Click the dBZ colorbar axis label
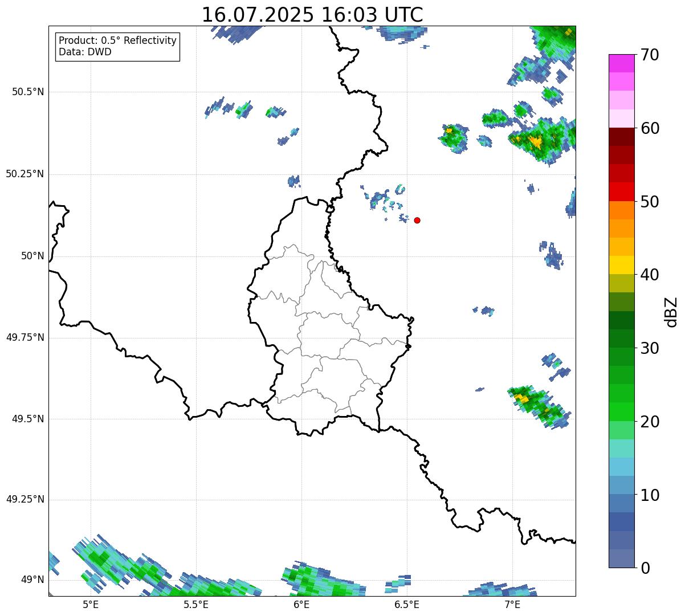This screenshot has width=685, height=616. (671, 312)
